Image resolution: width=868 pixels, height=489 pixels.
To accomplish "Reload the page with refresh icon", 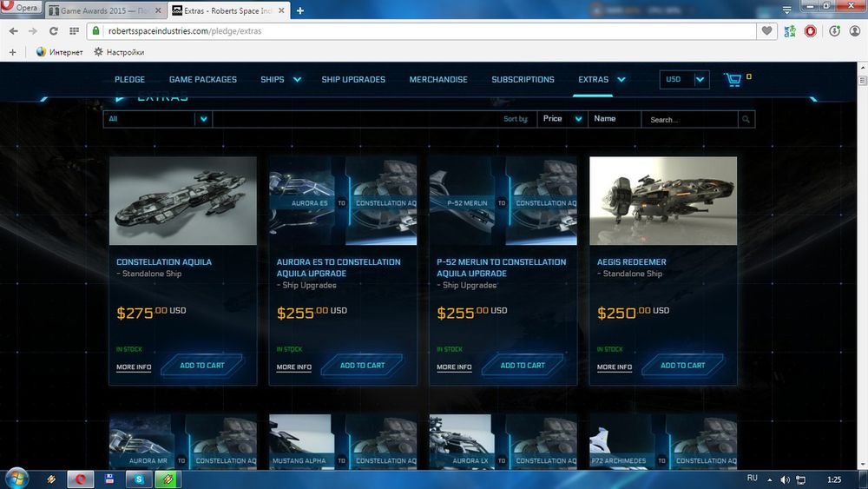I will click(53, 31).
